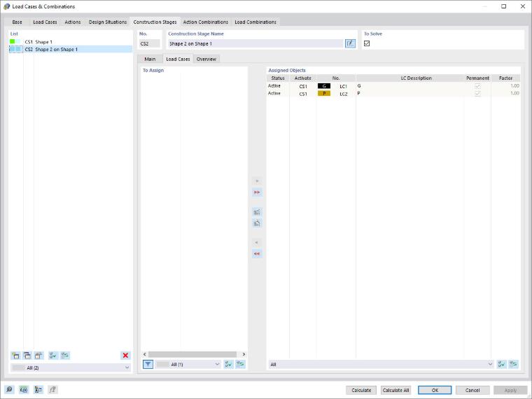Select CS2 Shape 2 on Shape 1 row
This screenshot has height=399, width=532.
(x=71, y=49)
